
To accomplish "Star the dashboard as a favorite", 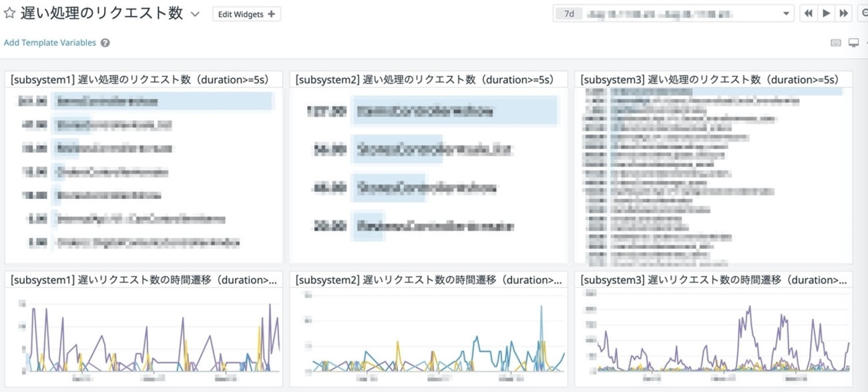I will pyautogui.click(x=10, y=14).
